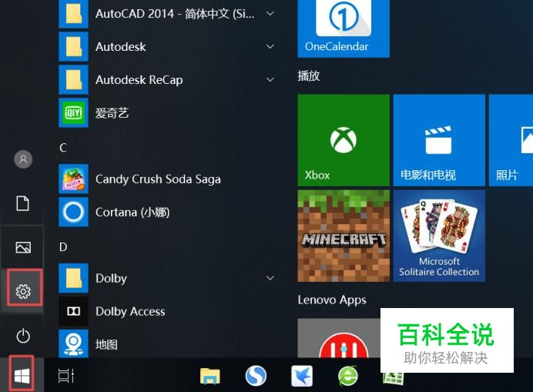The image size is (533, 392).
Task: Launch the green e browser on taskbar
Action: click(347, 376)
